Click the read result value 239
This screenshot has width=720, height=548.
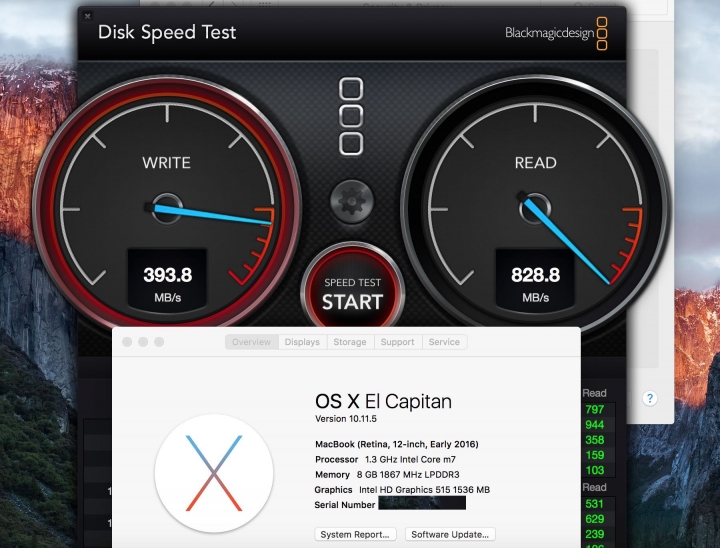tap(595, 534)
